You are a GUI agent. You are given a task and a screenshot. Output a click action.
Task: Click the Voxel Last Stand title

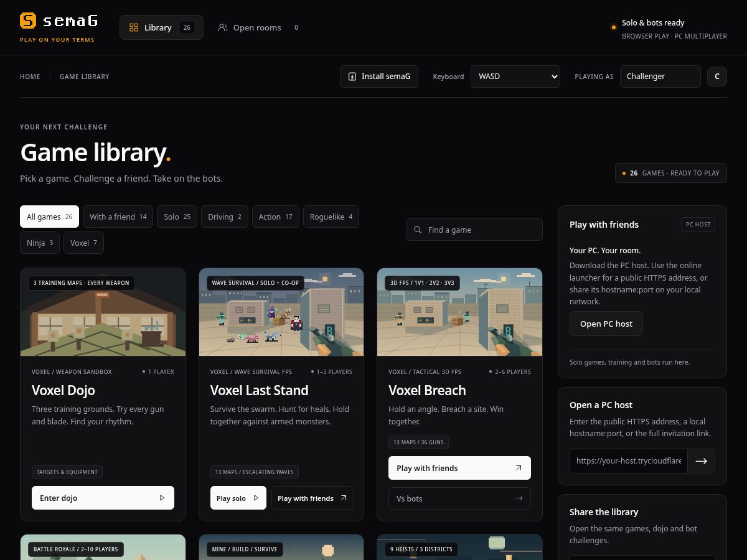(260, 390)
